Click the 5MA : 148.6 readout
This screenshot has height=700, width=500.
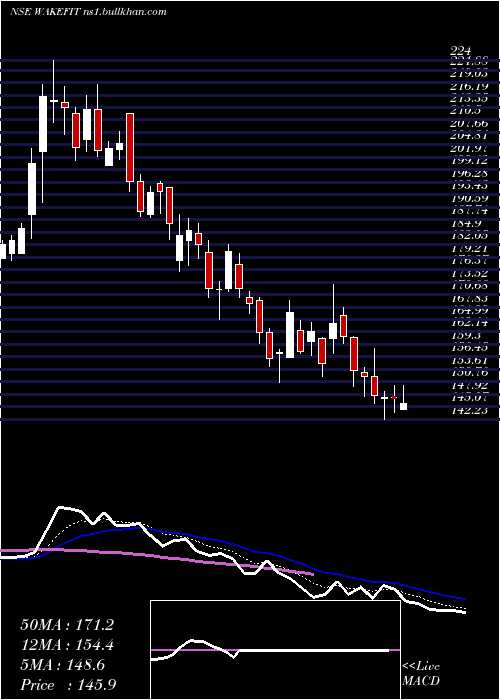(x=63, y=665)
